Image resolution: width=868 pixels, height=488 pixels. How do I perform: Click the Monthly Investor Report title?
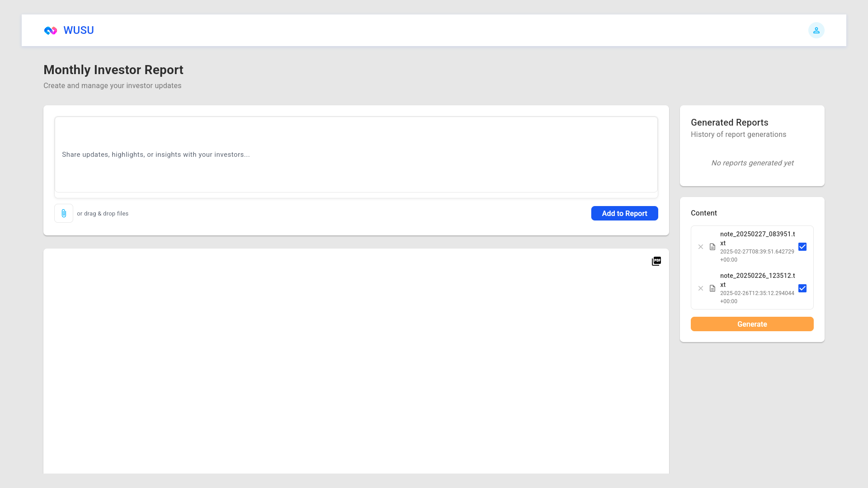pyautogui.click(x=113, y=70)
